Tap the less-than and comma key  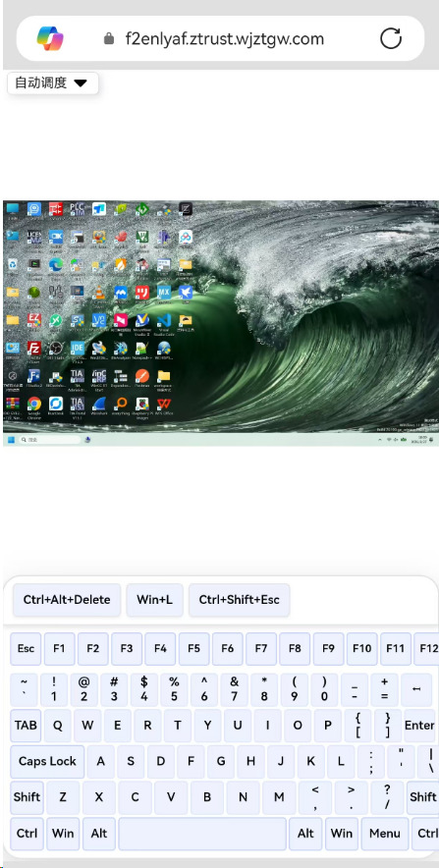coord(315,797)
